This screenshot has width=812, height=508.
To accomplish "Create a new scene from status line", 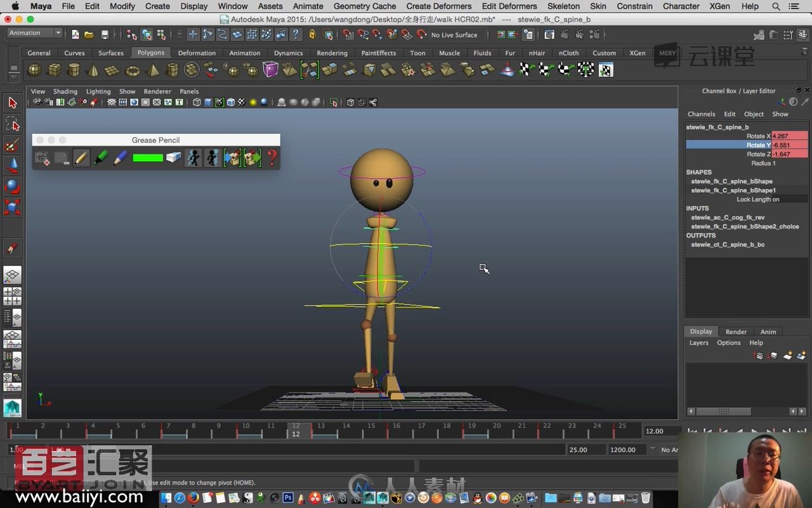I will (x=75, y=35).
